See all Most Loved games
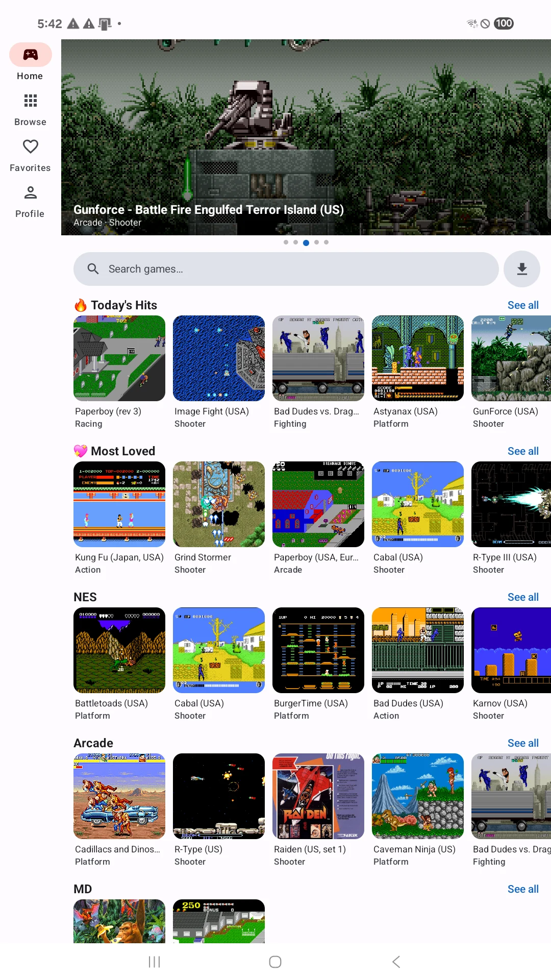The image size is (551, 980). click(x=523, y=451)
